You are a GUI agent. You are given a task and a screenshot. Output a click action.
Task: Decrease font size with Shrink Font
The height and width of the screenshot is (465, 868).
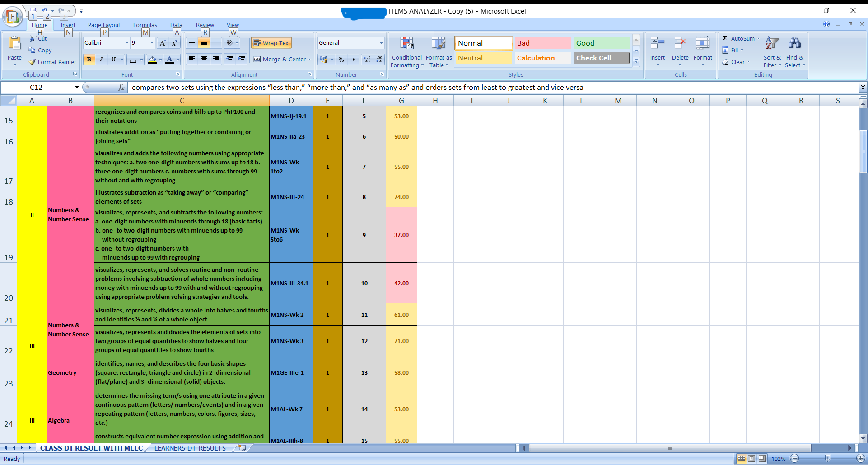[x=174, y=43]
